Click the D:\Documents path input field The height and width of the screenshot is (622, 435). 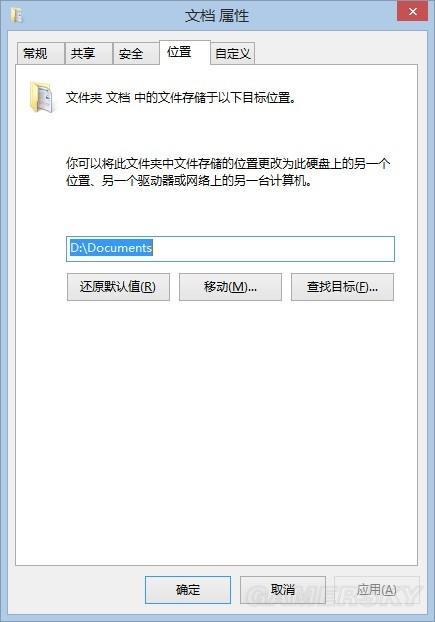pyautogui.click(x=230, y=249)
